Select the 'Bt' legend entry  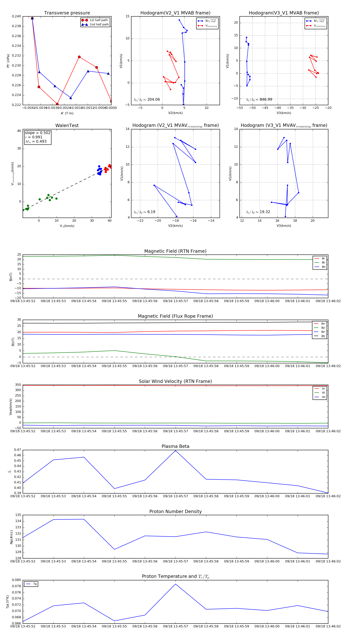click(x=320, y=262)
